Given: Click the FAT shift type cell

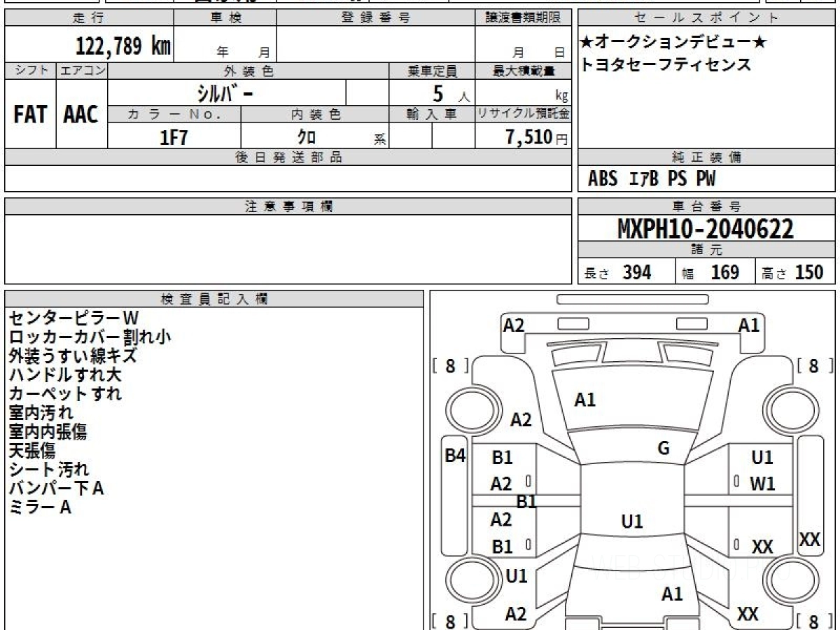Looking at the screenshot, I should point(30,115).
